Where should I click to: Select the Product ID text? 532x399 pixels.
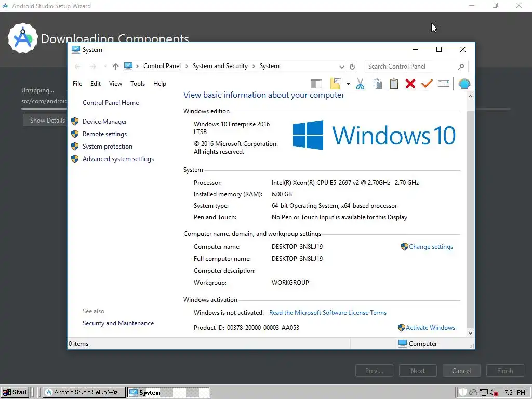[x=246, y=328]
